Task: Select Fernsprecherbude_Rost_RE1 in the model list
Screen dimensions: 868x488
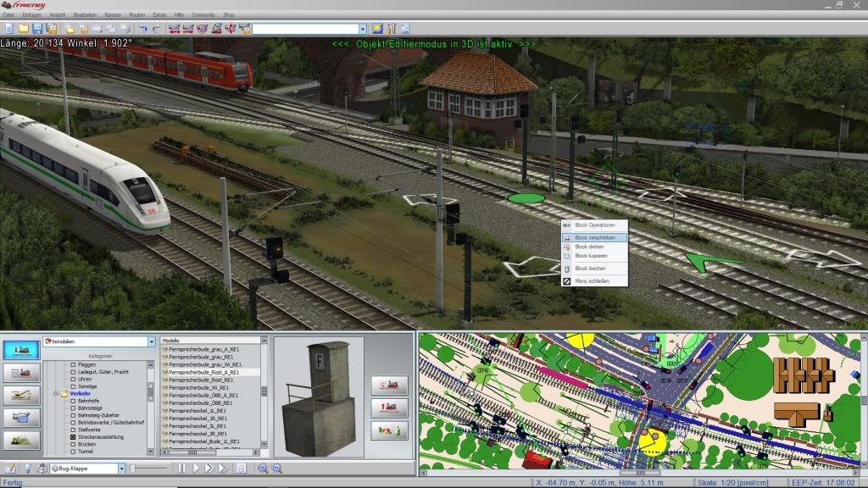Action: pyautogui.click(x=203, y=380)
